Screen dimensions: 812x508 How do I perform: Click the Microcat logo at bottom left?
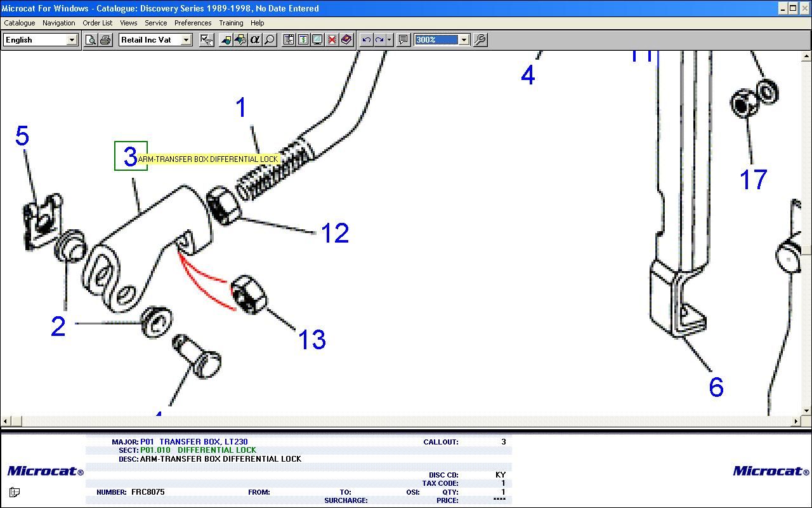45,471
